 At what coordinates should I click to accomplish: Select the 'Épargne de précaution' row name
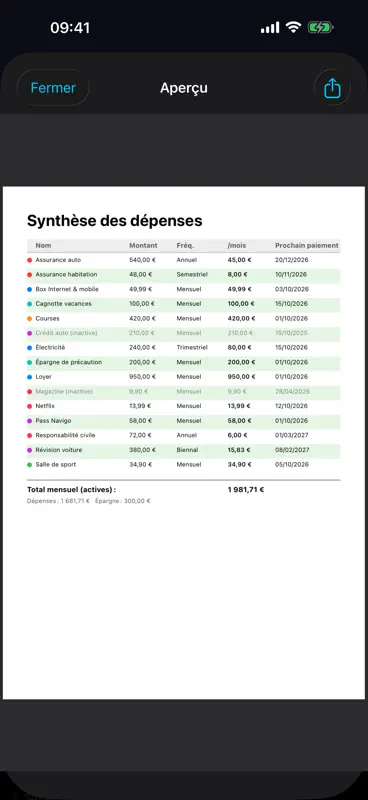[x=68, y=362]
